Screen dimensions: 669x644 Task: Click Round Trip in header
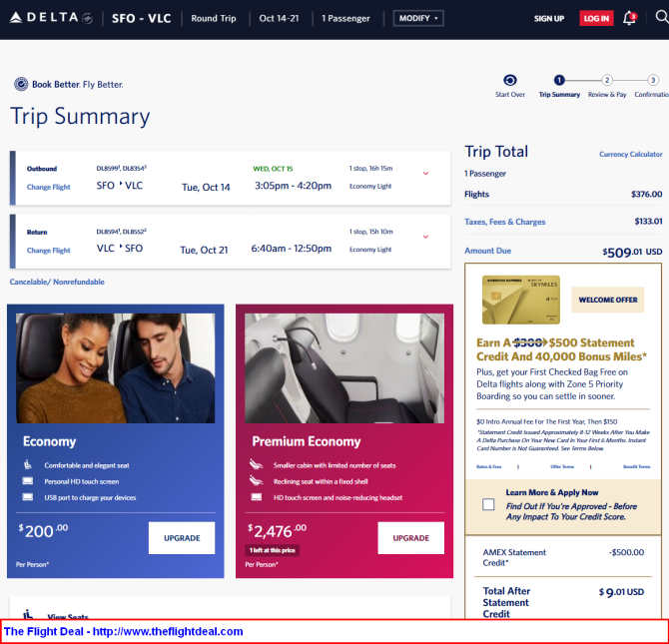[214, 18]
